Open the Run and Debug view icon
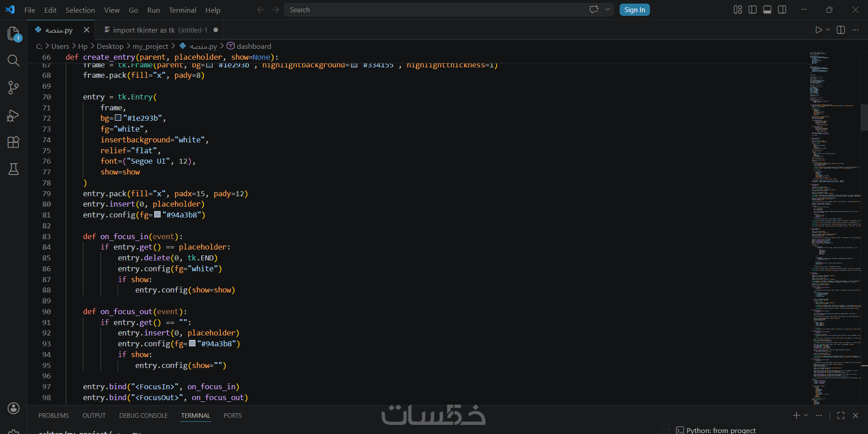 pyautogui.click(x=14, y=115)
